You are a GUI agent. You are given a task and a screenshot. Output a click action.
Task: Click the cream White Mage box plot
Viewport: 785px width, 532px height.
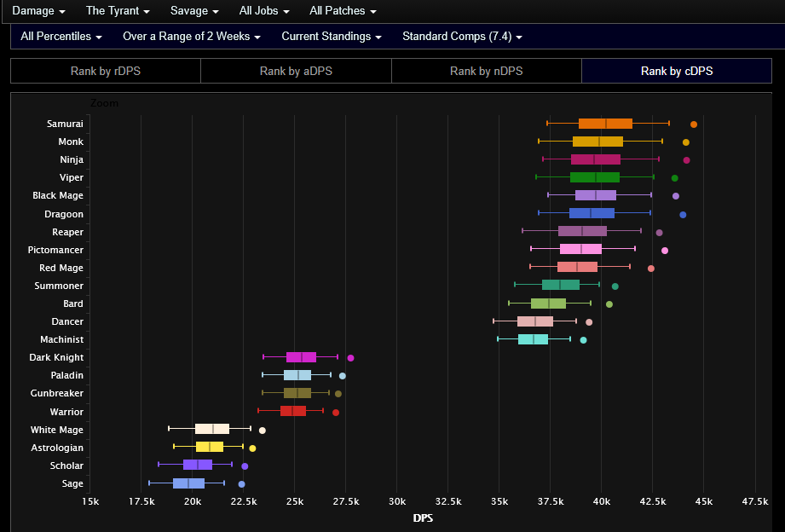point(212,430)
